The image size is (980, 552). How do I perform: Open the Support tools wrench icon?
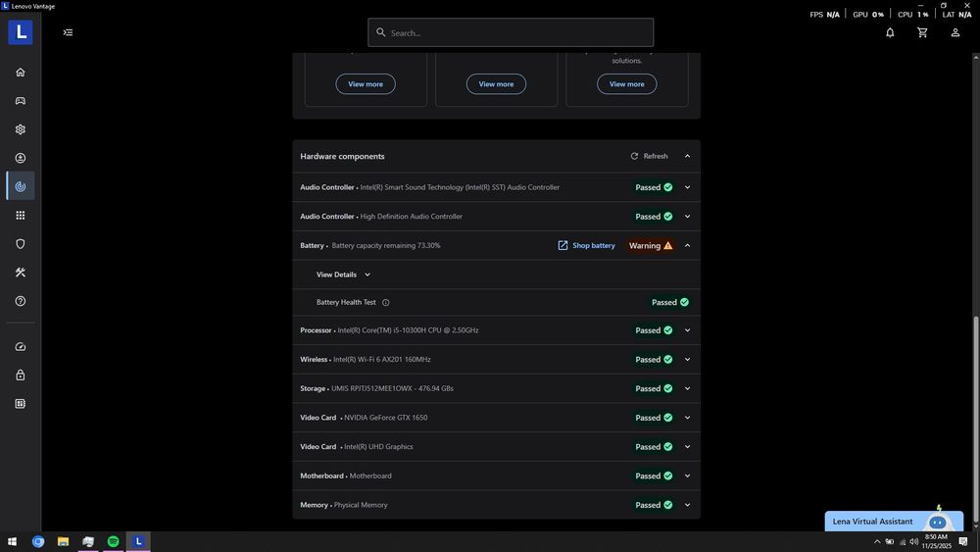(20, 273)
